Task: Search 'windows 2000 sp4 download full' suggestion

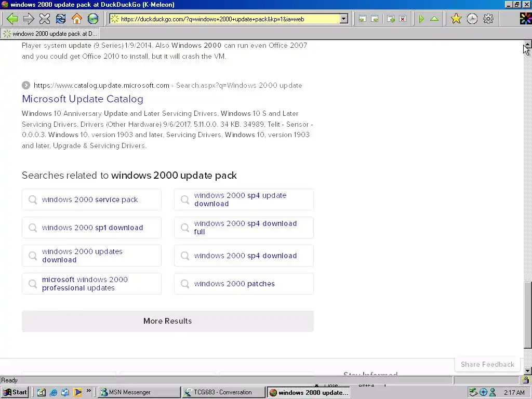Action: tap(244, 228)
